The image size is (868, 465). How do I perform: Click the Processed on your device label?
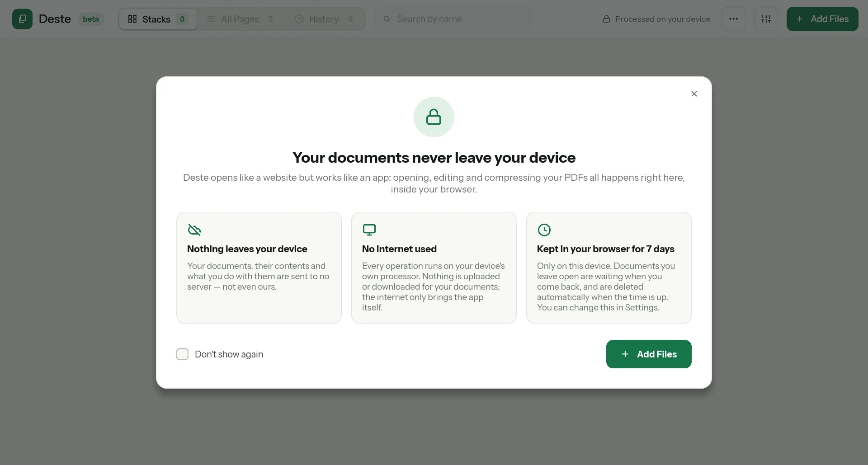(662, 19)
